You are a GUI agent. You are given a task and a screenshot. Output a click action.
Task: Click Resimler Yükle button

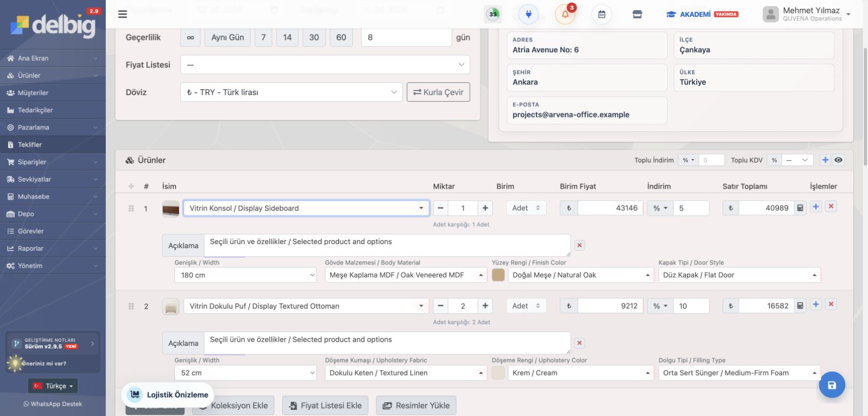416,405
